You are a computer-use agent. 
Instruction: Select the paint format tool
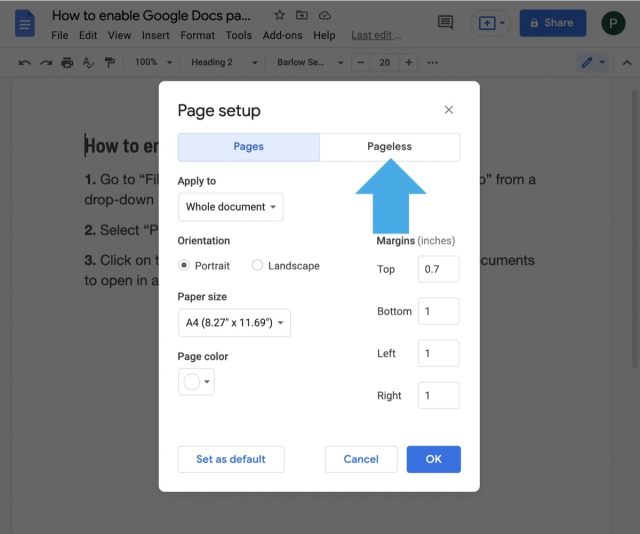109,62
